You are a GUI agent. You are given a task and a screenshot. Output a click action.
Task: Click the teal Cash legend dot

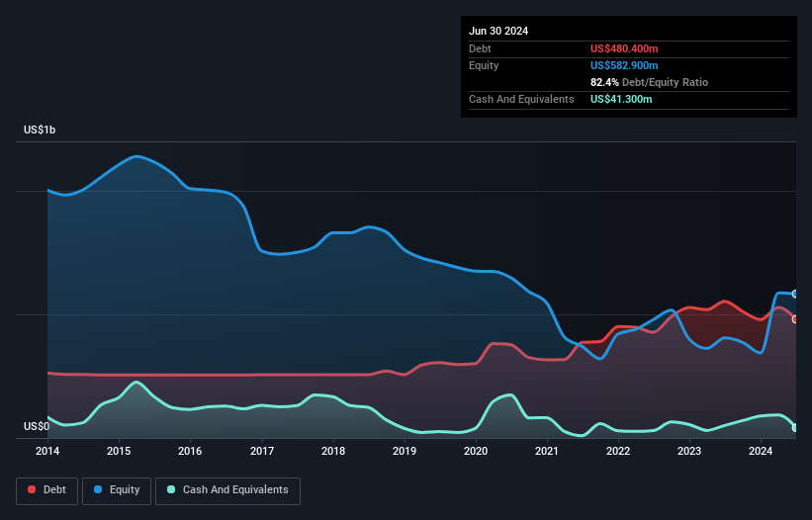[x=171, y=489]
